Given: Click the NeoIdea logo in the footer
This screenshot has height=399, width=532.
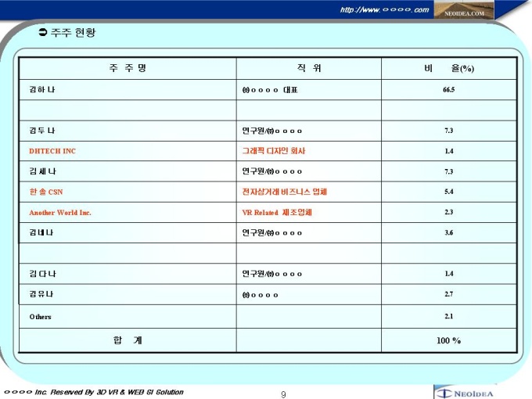Looking at the screenshot, I should click(465, 392).
